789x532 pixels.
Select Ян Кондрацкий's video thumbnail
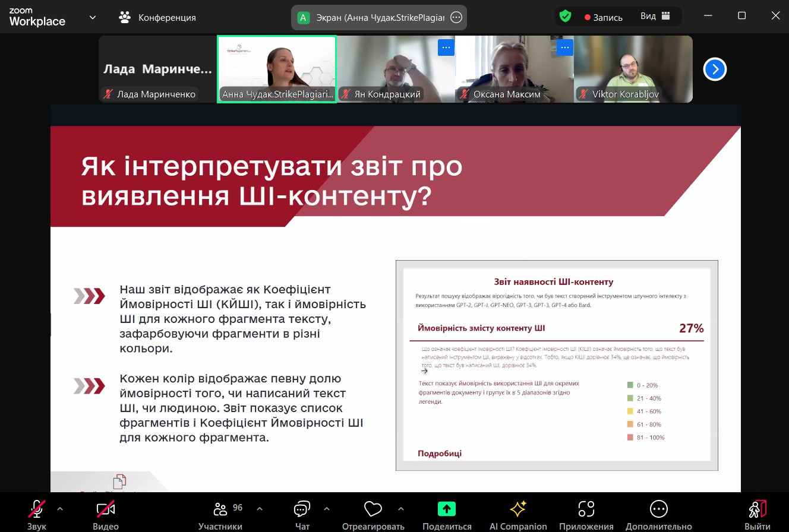pyautogui.click(x=396, y=69)
